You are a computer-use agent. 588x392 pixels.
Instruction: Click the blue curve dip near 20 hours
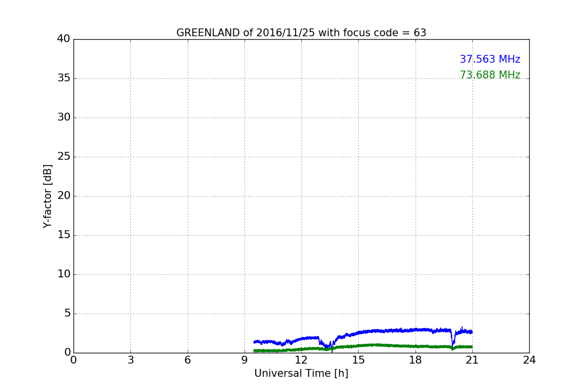[x=453, y=341]
